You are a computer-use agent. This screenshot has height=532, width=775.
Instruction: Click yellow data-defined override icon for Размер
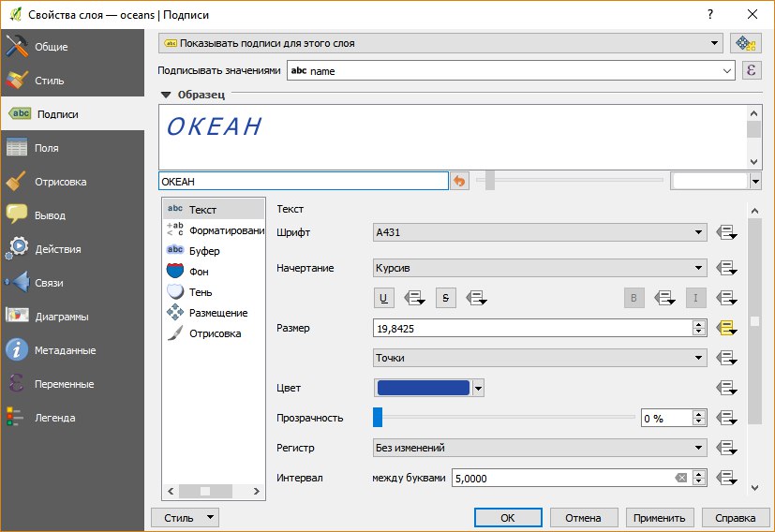[x=726, y=327]
